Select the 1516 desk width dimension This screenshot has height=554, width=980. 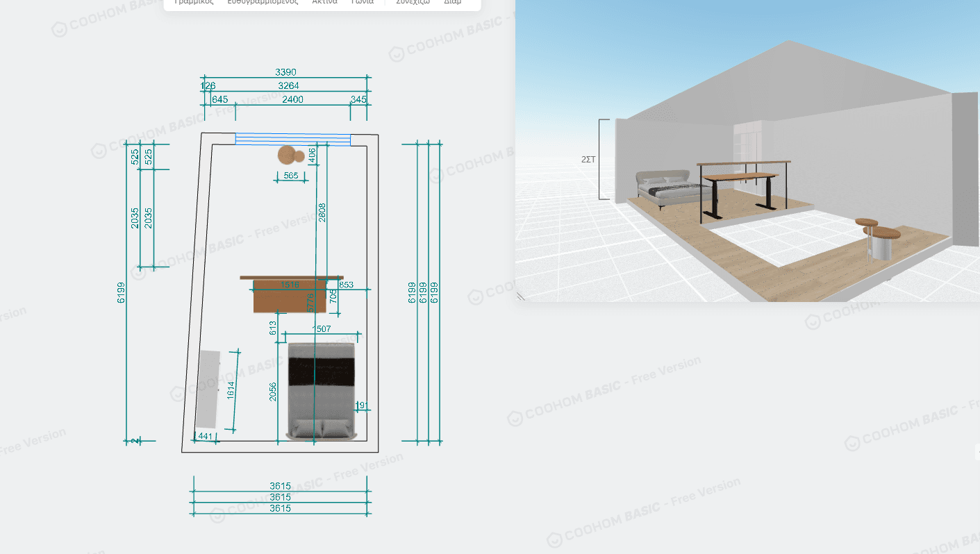(x=290, y=285)
